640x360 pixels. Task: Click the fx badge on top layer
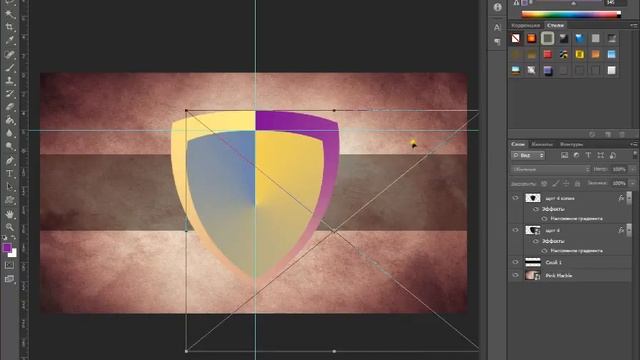(621, 198)
